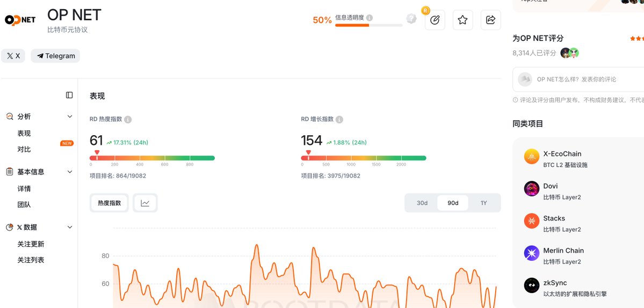
Task: Click the RD 热度指数 gradient scale bar
Action: [152, 158]
